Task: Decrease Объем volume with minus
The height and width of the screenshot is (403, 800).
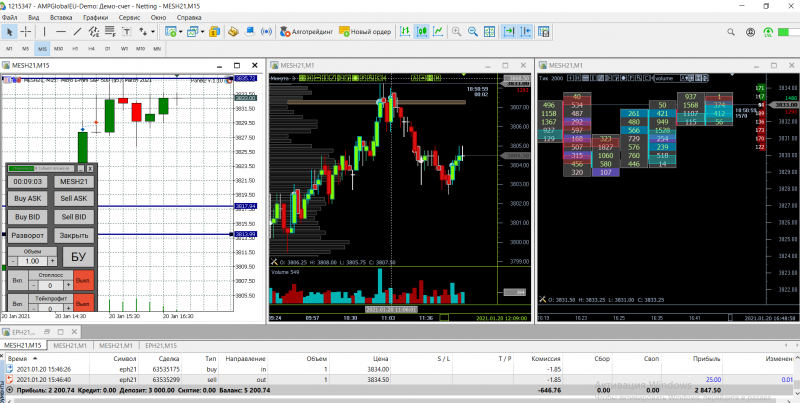Action: 13,261
